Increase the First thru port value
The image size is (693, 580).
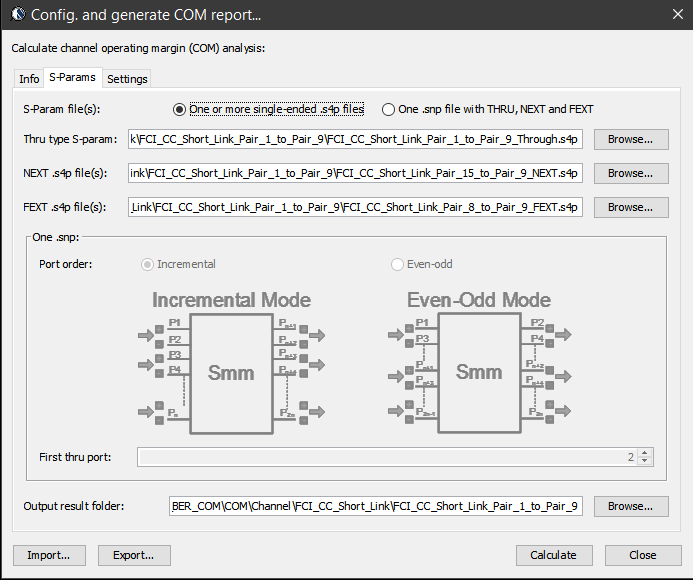(x=645, y=452)
